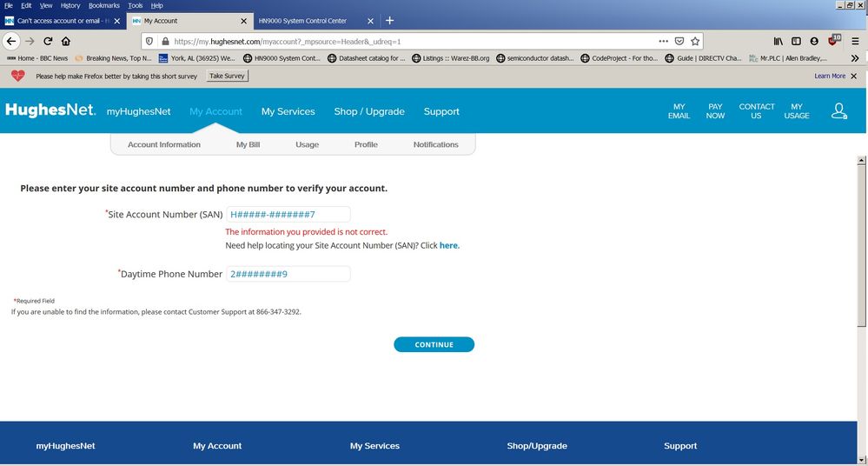Click the Site Account Number input field
The height and width of the screenshot is (466, 868).
[288, 215]
